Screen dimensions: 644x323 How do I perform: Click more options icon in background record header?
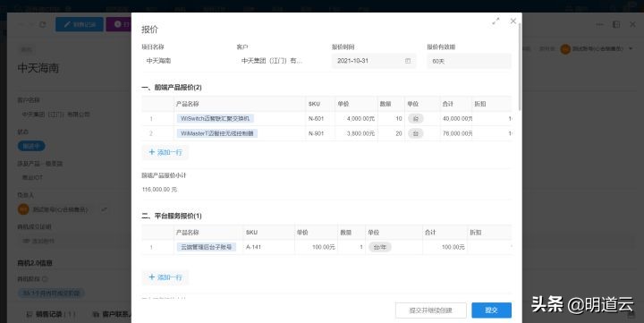click(x=600, y=25)
